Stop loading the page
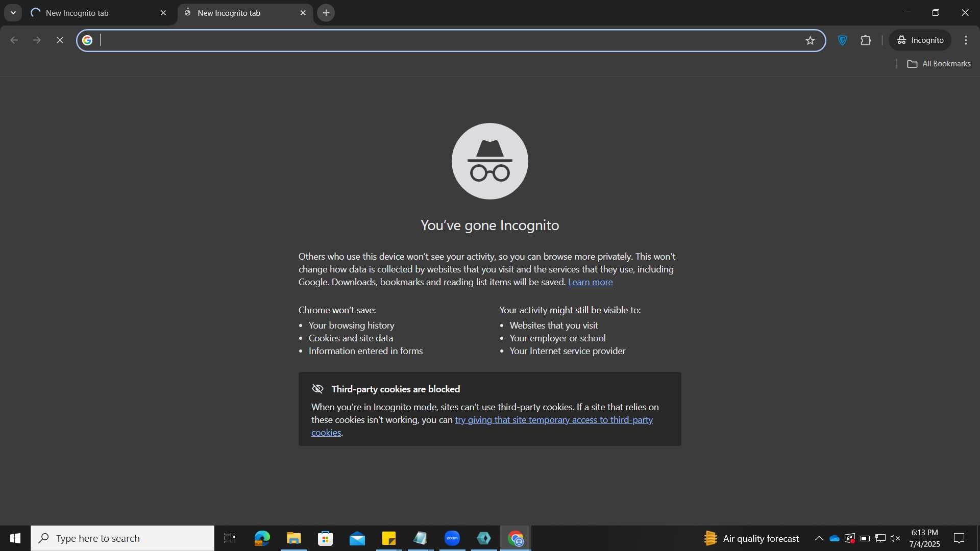Screen dimensions: 980x551 60,40
